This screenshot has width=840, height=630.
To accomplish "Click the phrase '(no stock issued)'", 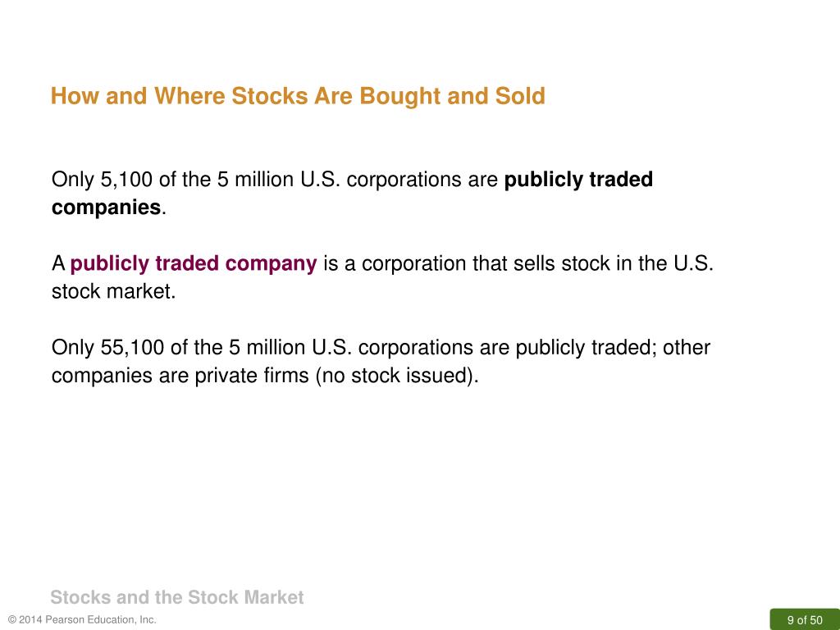I will pyautogui.click(x=396, y=376).
